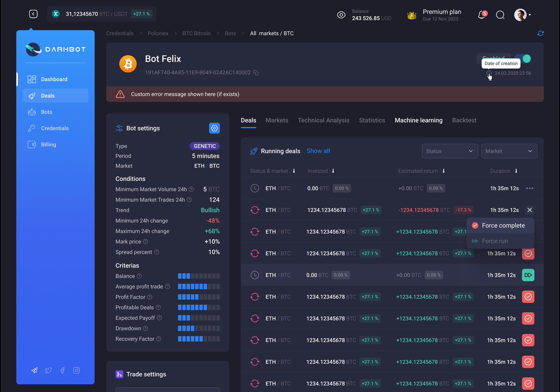Switch to the Technical Analysis tab
560x392 pixels.
pyautogui.click(x=323, y=120)
